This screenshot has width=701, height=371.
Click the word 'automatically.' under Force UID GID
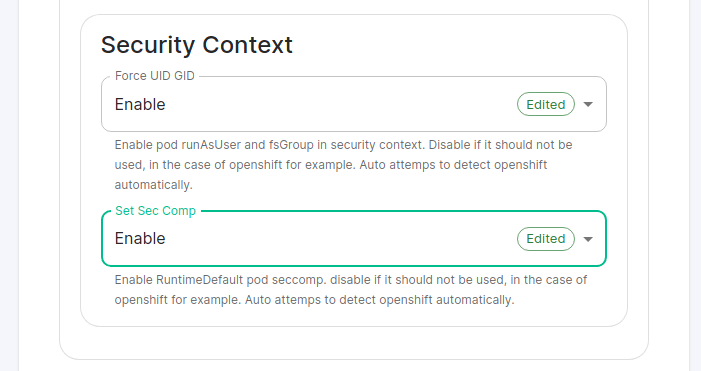coord(153,185)
